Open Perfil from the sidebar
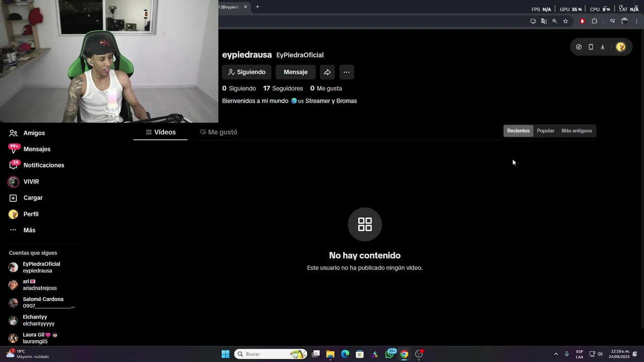 coord(24,214)
